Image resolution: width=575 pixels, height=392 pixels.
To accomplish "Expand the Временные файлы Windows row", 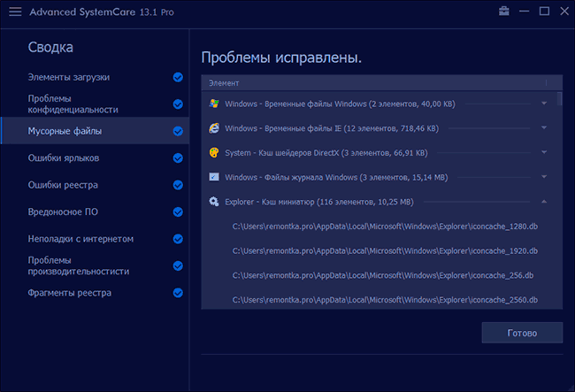I will pyautogui.click(x=544, y=104).
